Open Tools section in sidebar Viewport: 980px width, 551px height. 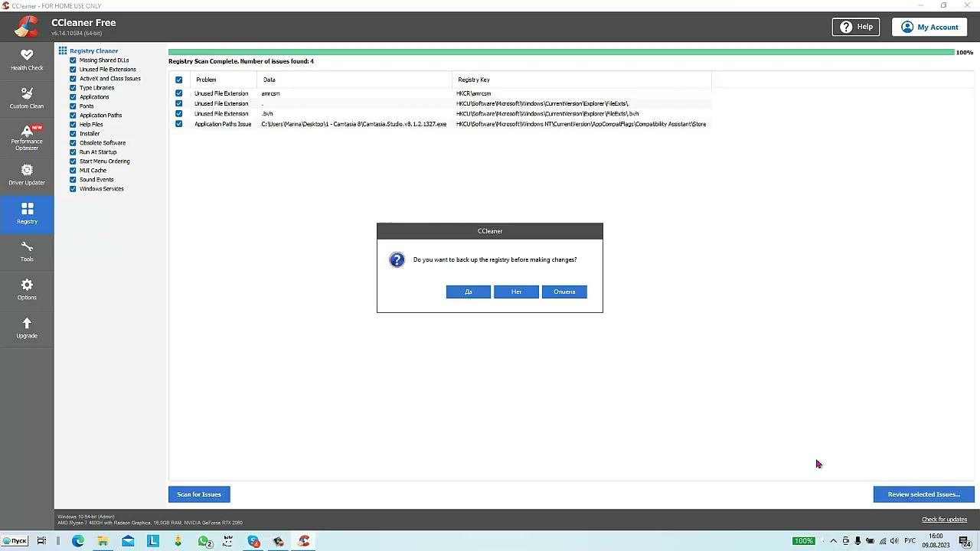coord(27,251)
